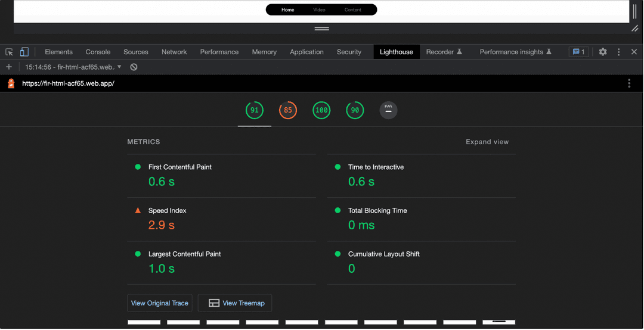Open the report selector dropdown
This screenshot has width=644, height=330.
[73, 67]
